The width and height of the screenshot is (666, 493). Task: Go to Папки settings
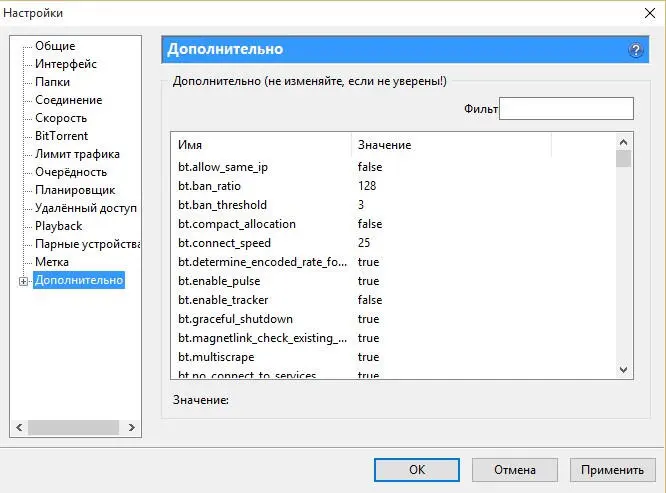pos(52,82)
